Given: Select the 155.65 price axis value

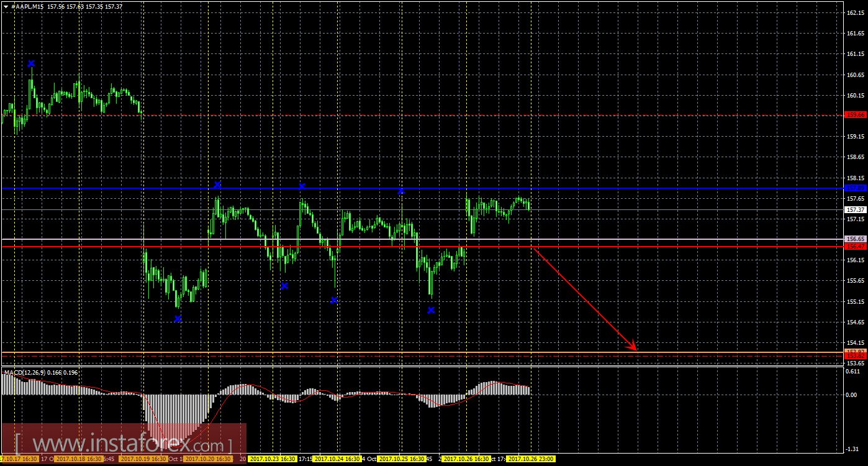Looking at the screenshot, I should point(856,280).
